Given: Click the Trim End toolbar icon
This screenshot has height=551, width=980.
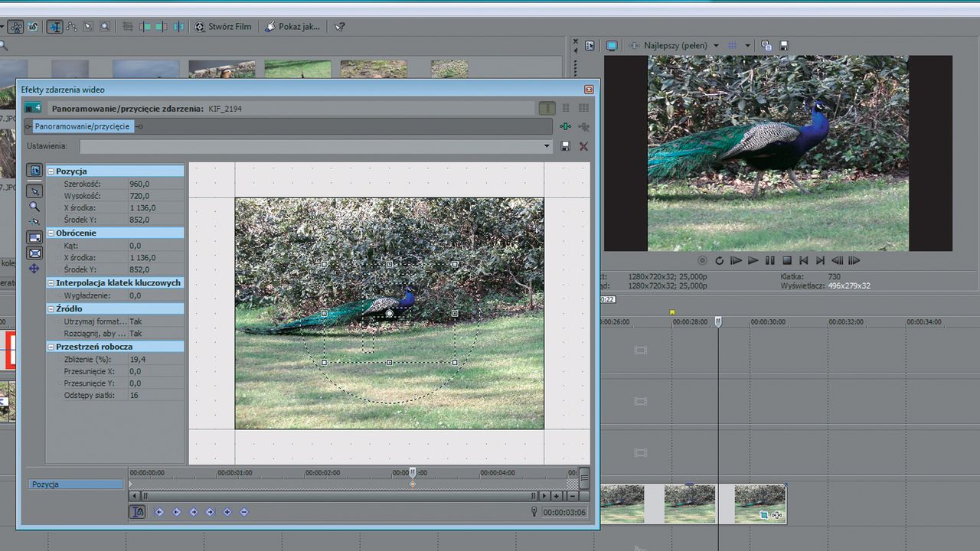Looking at the screenshot, I should tap(162, 26).
